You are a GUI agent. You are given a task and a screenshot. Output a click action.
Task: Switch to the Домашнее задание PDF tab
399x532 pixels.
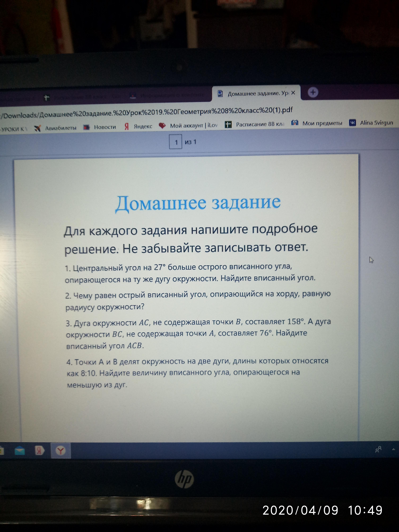[255, 94]
